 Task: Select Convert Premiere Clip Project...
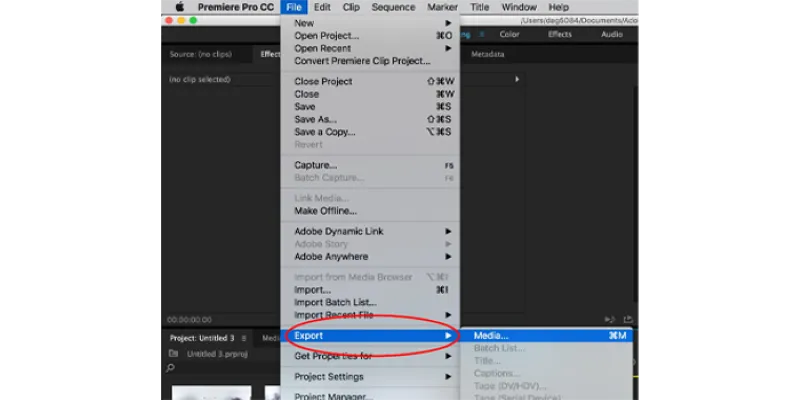370,61
